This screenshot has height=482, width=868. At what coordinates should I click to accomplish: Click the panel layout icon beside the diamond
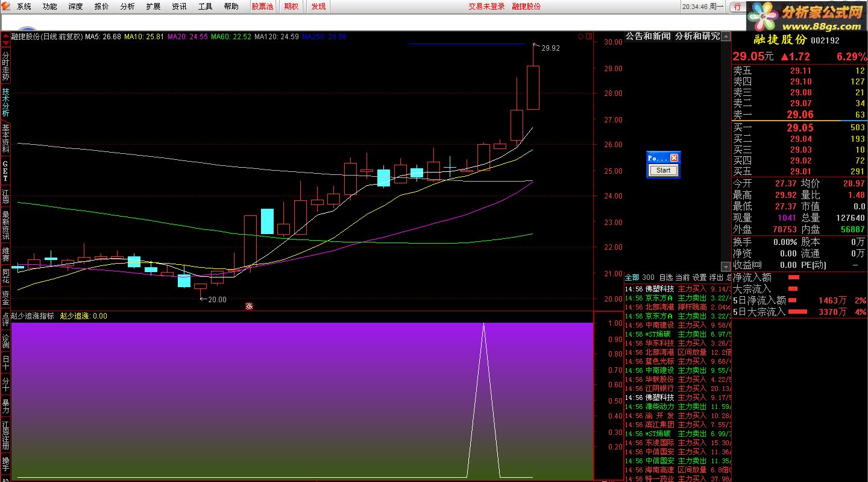pyautogui.click(x=589, y=36)
